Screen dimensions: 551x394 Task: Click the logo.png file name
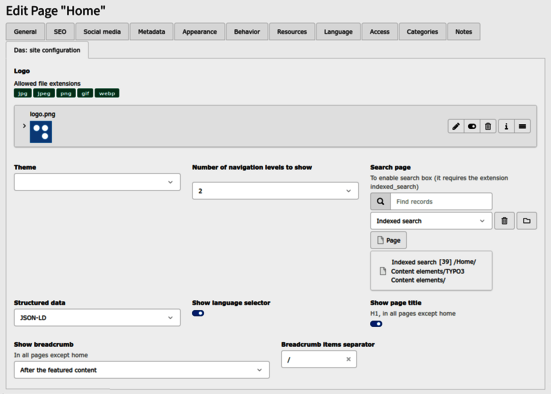click(x=42, y=114)
